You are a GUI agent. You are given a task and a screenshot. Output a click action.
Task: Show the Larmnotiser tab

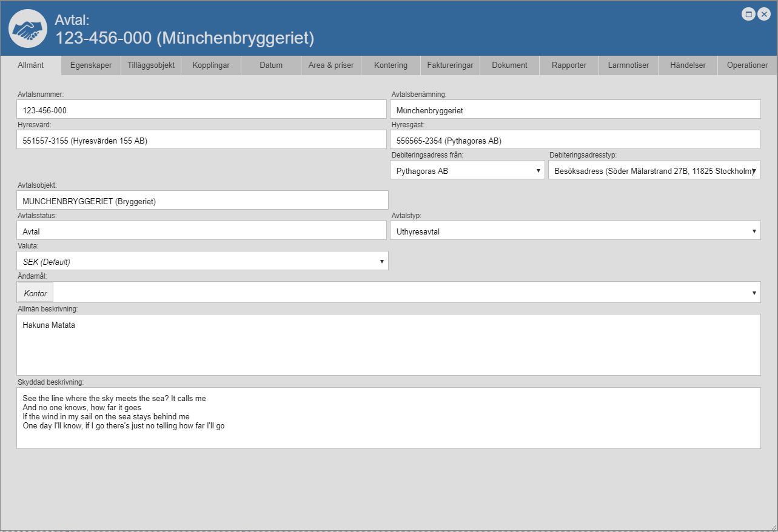628,65
